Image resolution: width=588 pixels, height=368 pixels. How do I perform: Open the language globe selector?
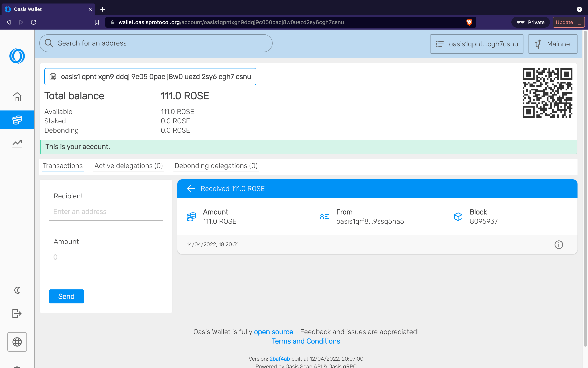pyautogui.click(x=17, y=342)
